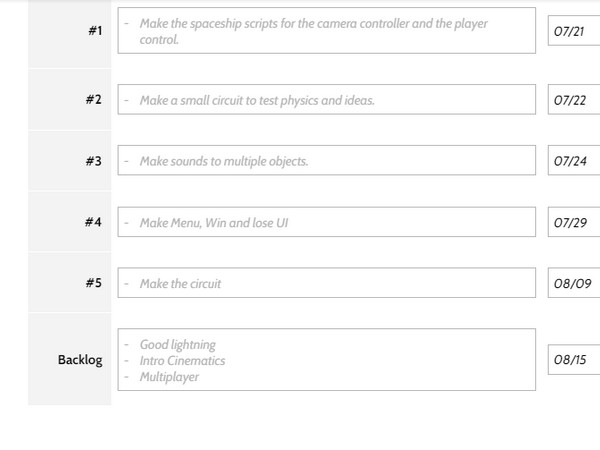
Task: Click the 'Make the circuit' description field
Action: point(326,283)
